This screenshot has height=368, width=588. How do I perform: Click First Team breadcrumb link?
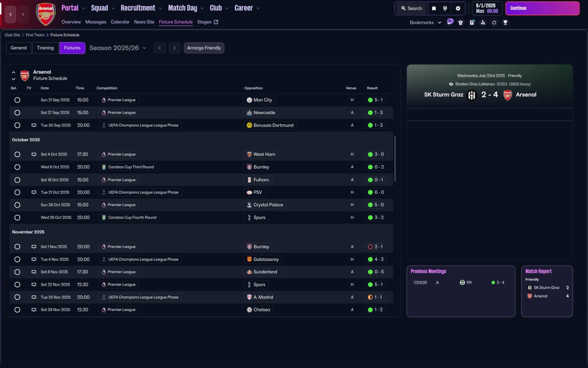pyautogui.click(x=35, y=35)
